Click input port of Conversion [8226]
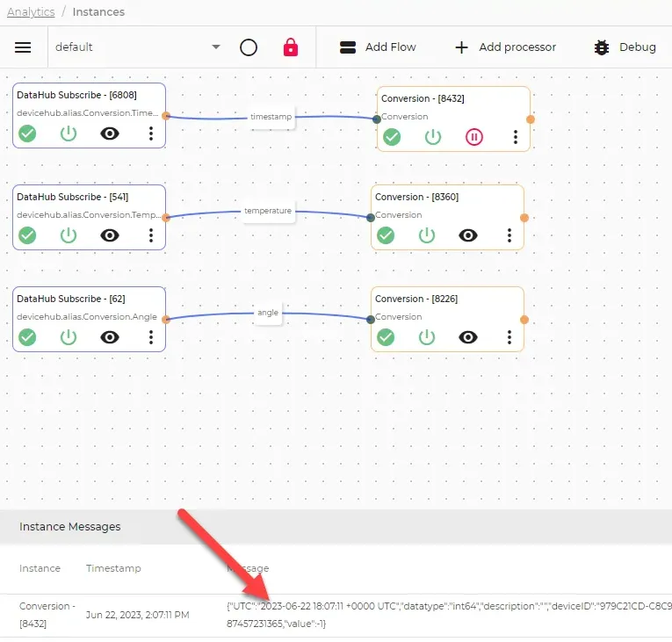672x642 pixels. 371,320
